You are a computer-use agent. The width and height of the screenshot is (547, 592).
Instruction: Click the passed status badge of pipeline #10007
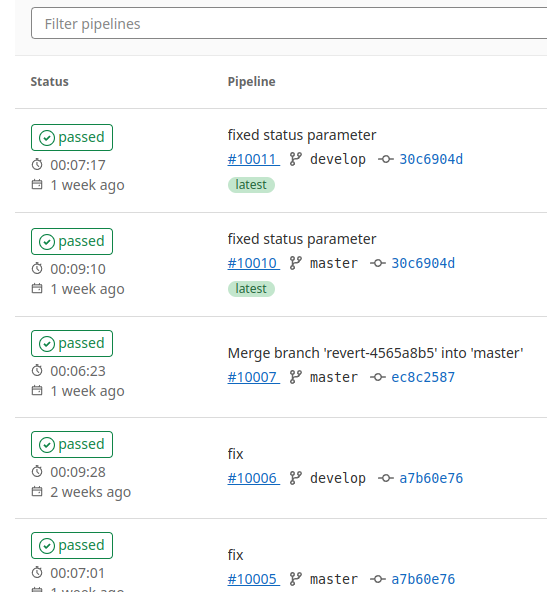(x=72, y=344)
